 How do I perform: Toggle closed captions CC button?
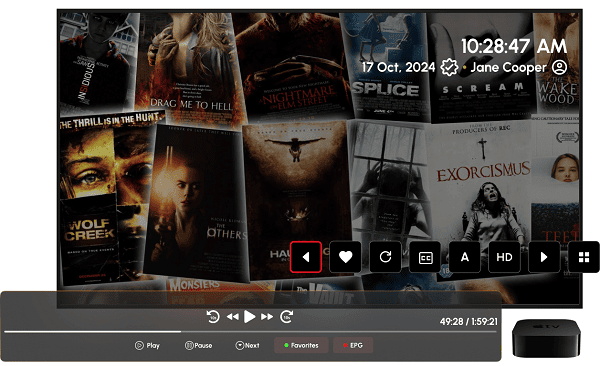tap(425, 257)
